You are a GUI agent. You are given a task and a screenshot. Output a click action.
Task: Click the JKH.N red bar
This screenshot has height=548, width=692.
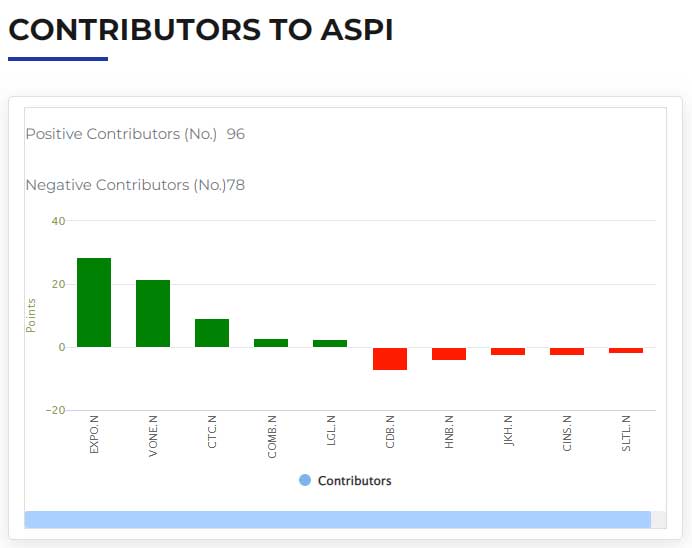coord(508,351)
